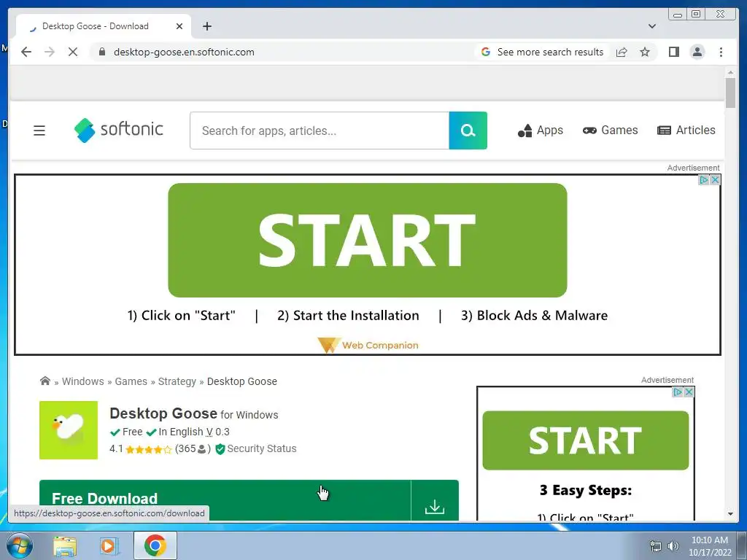Open the Apps section
The image size is (747, 560).
tap(541, 130)
